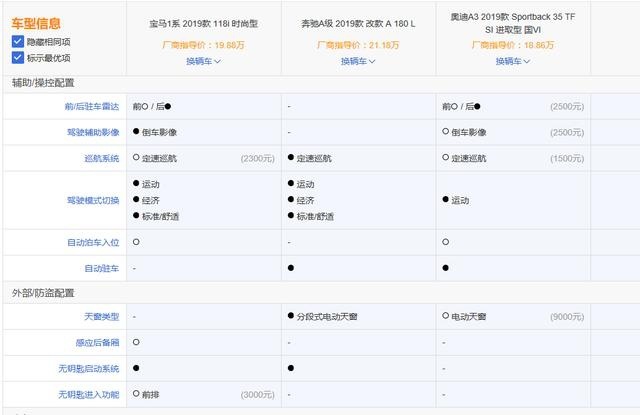The height and width of the screenshot is (415, 640).
Task: Click the 辅助/操控配置 section header
Action: click(43, 83)
